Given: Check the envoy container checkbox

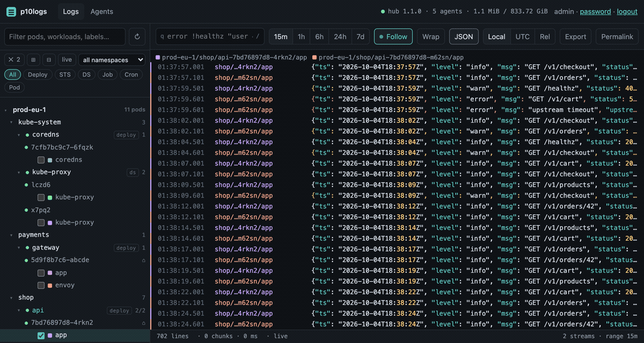Looking at the screenshot, I should pos(41,285).
